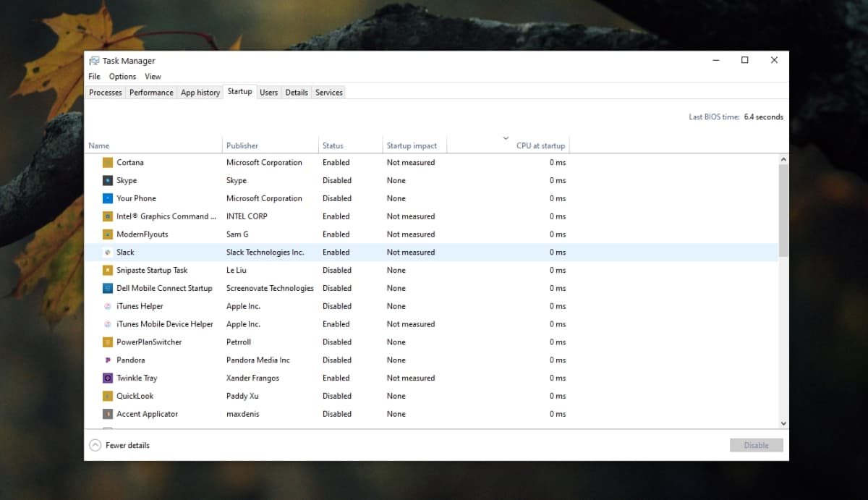Sort by Startup impact column header
This screenshot has height=500, width=868.
[x=415, y=145]
